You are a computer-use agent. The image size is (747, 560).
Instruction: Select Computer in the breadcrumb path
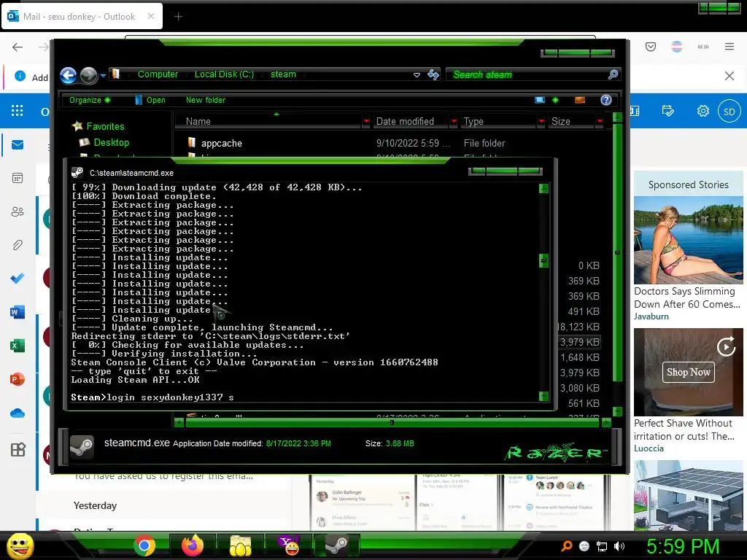158,74
